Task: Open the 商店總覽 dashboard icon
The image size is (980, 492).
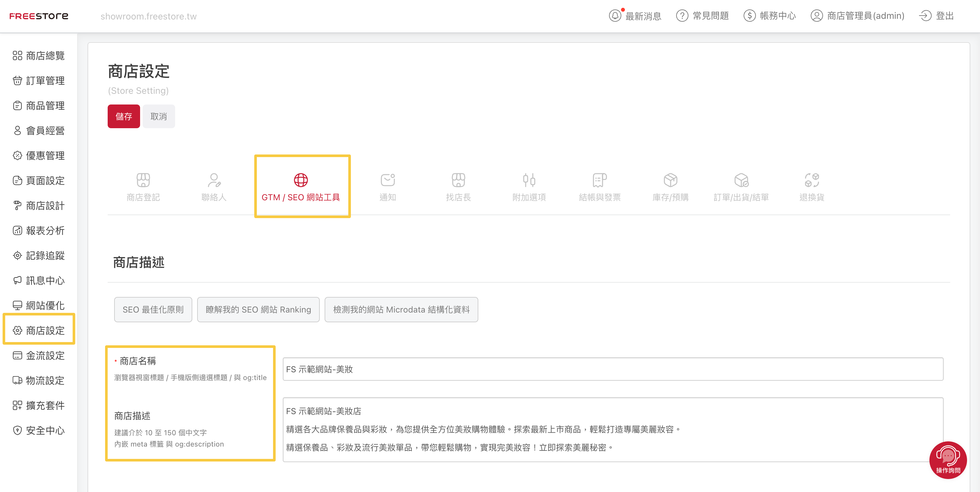Action: tap(18, 55)
